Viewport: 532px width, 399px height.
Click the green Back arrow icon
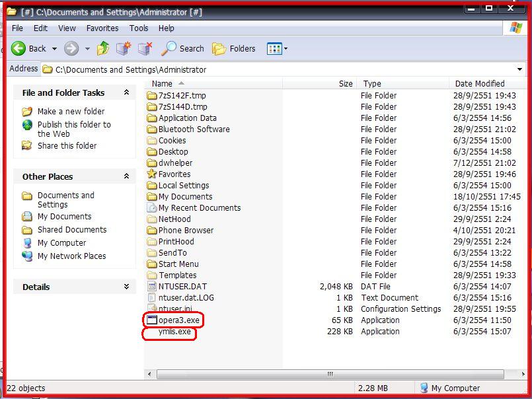[x=19, y=48]
